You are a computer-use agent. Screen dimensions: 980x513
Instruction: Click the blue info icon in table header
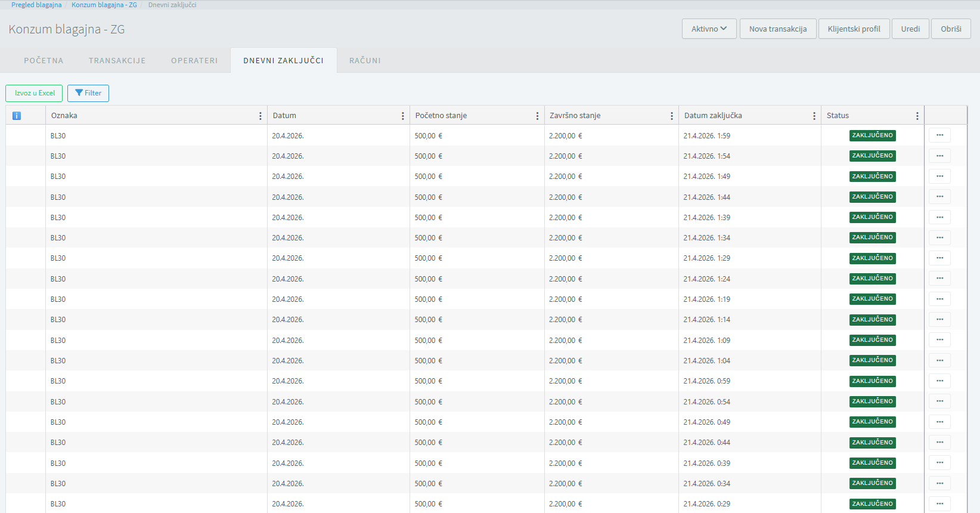click(17, 116)
